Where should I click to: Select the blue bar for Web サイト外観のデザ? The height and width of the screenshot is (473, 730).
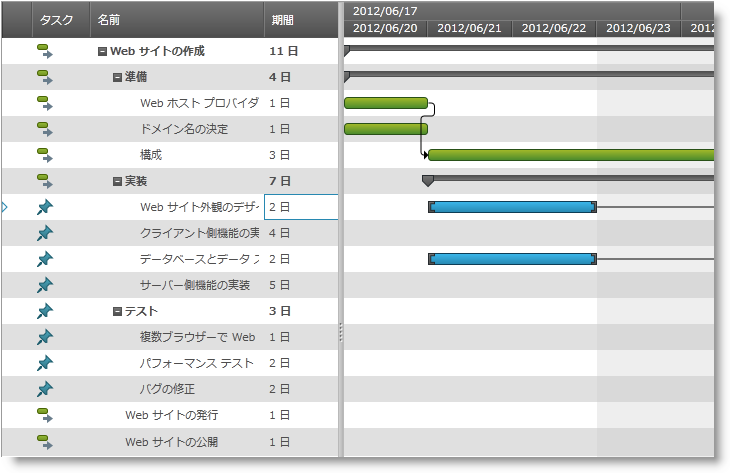click(513, 207)
